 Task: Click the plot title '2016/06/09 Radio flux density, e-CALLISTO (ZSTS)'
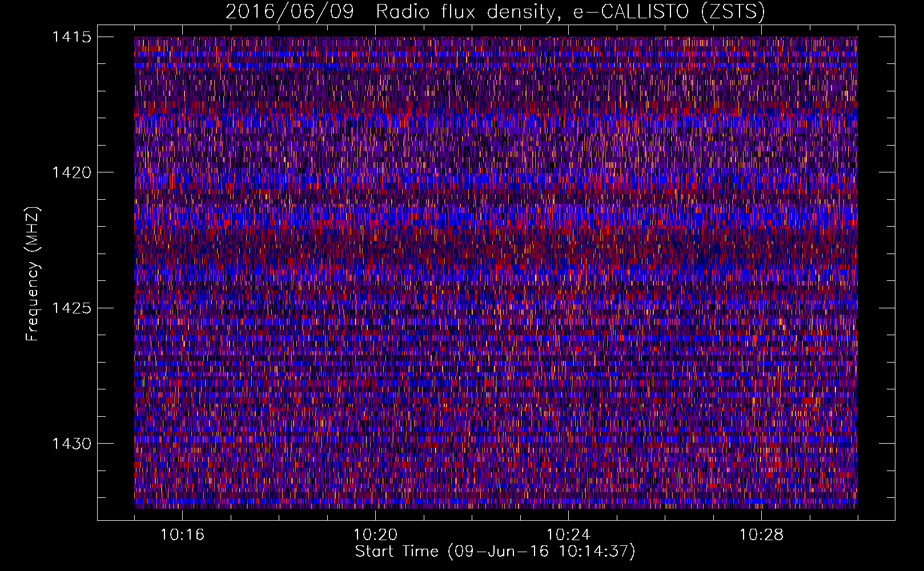coord(495,11)
